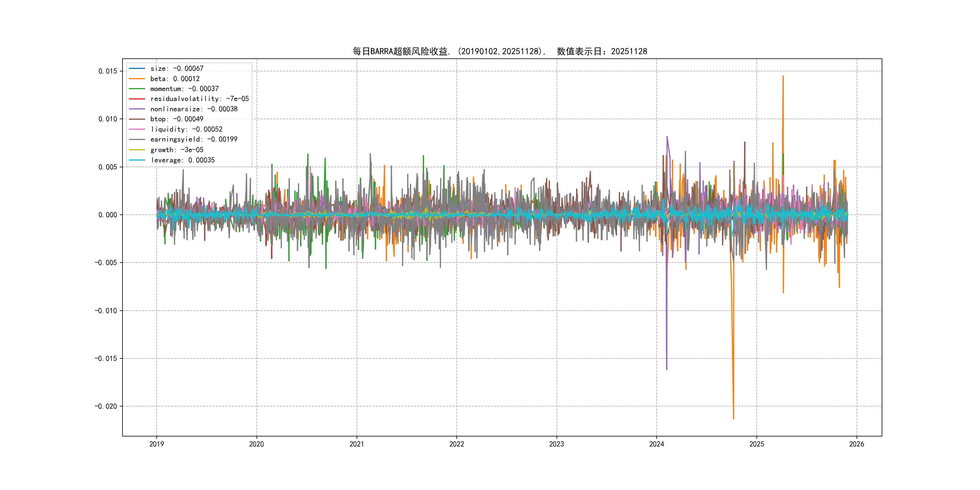Click the 0.000 y-axis tick label

coord(108,215)
